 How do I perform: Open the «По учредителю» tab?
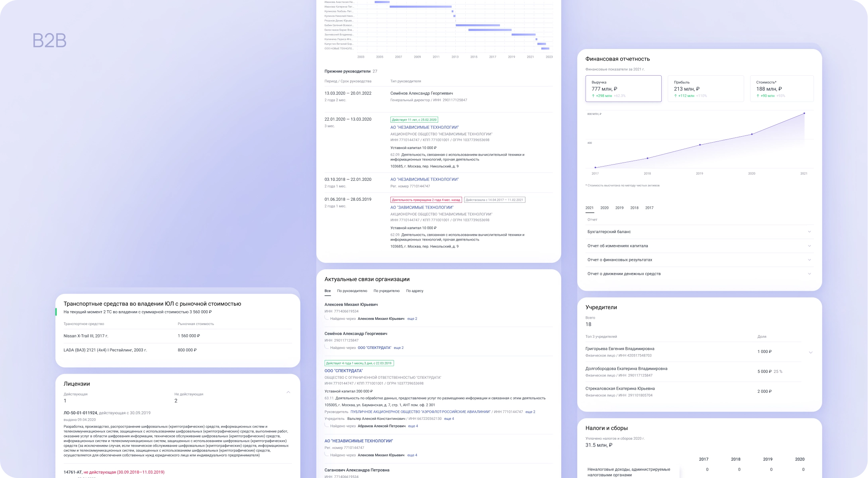click(386, 291)
